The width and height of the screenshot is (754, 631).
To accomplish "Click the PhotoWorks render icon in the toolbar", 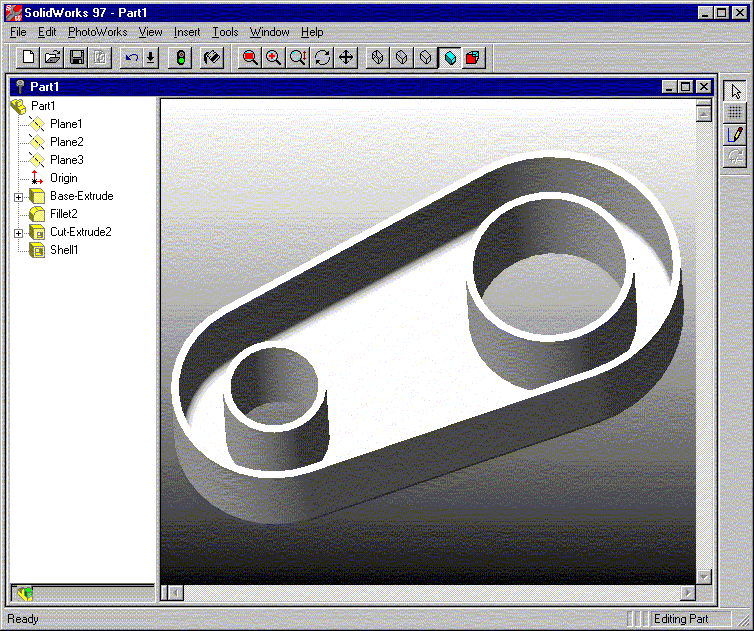I will coord(212,58).
